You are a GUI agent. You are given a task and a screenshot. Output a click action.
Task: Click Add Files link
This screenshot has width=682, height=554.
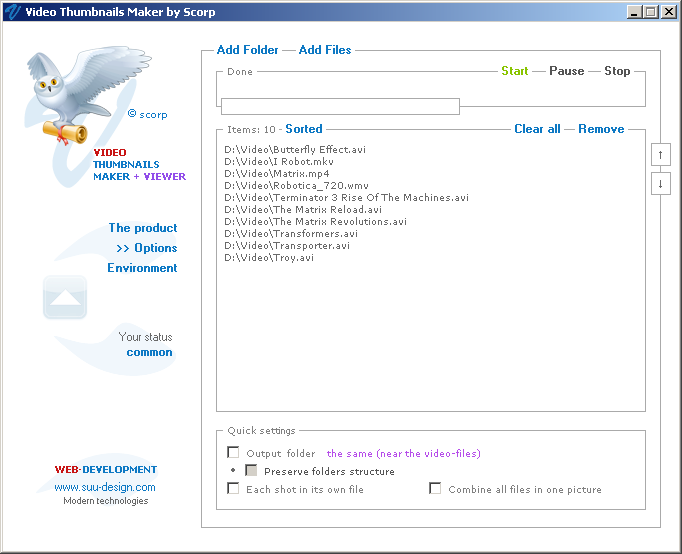point(325,50)
